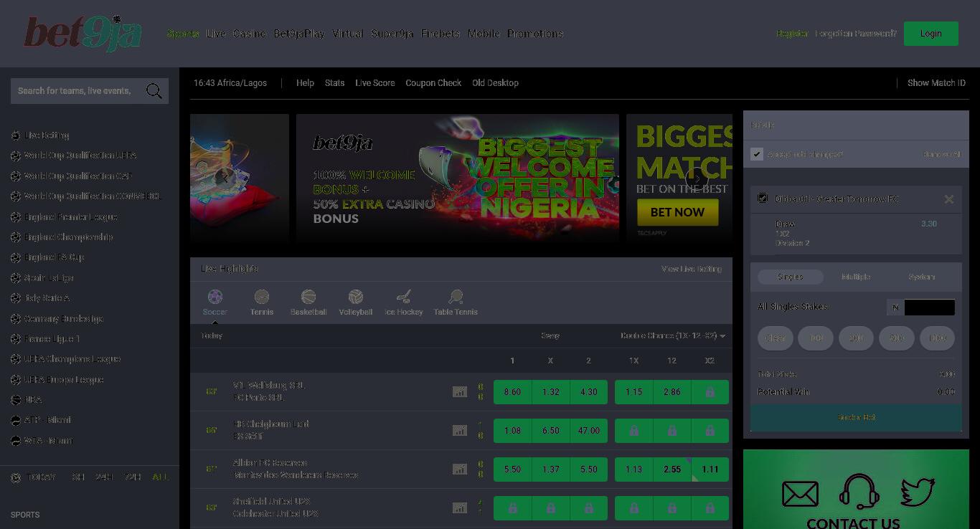Click the Clear stake button
Viewport: 980px width, 529px height.
pos(776,338)
